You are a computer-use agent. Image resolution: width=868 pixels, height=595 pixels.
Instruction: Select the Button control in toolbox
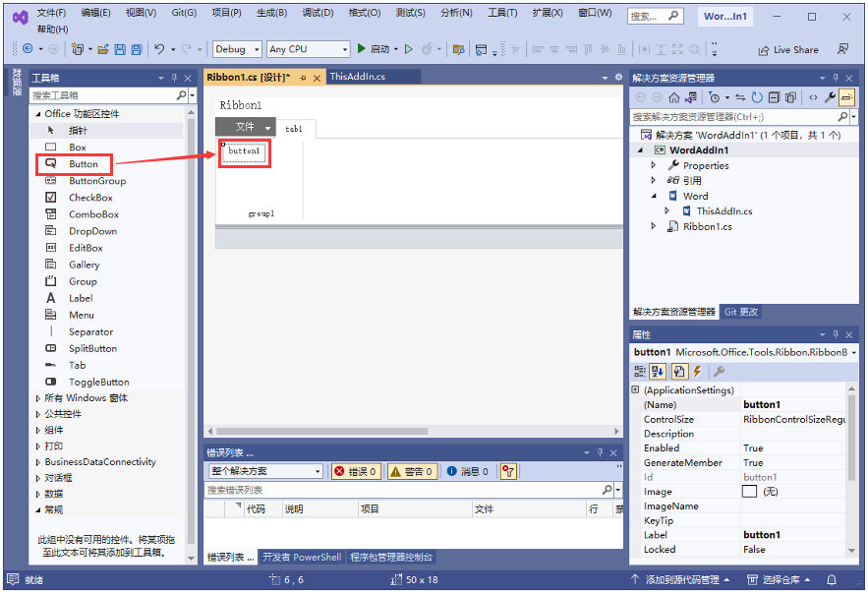click(83, 164)
